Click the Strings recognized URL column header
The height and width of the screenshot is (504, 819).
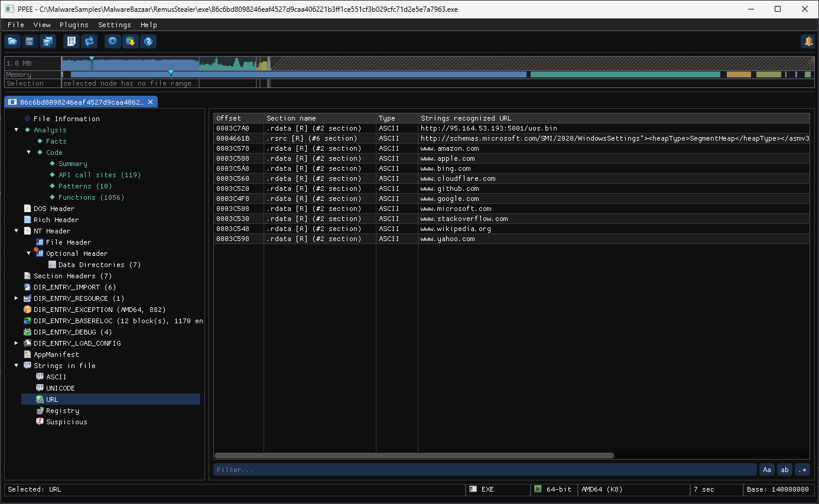[614, 118]
